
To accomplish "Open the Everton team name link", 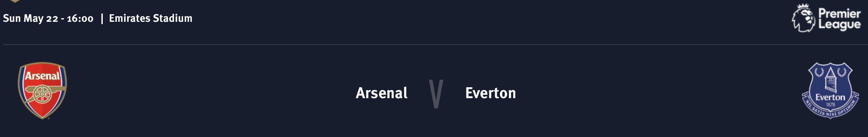I will point(490,93).
